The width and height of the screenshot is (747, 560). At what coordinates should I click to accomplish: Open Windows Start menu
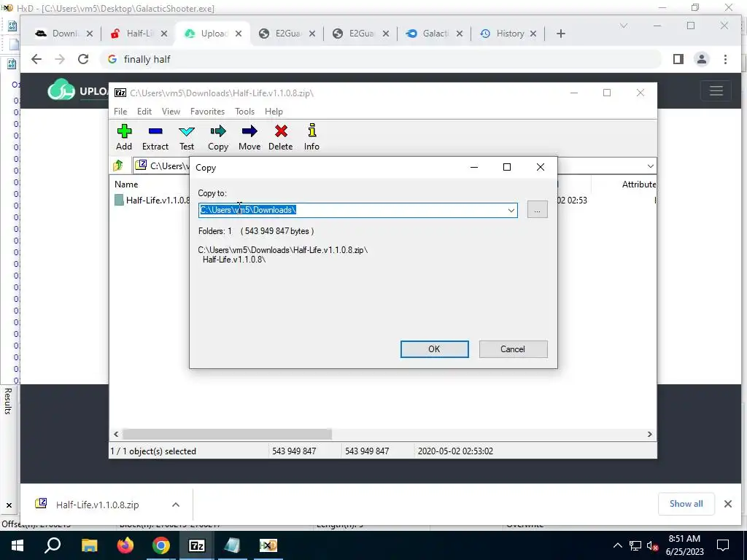(18, 545)
